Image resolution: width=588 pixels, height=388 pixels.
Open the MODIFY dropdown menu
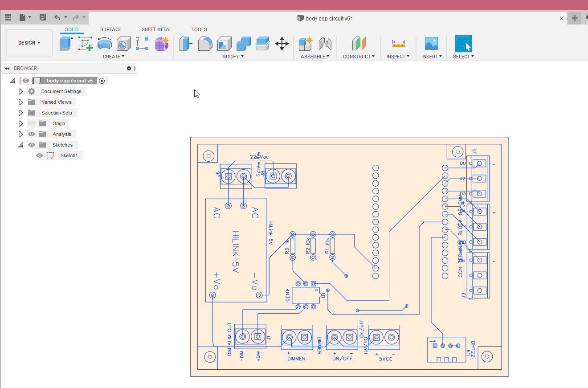point(233,57)
